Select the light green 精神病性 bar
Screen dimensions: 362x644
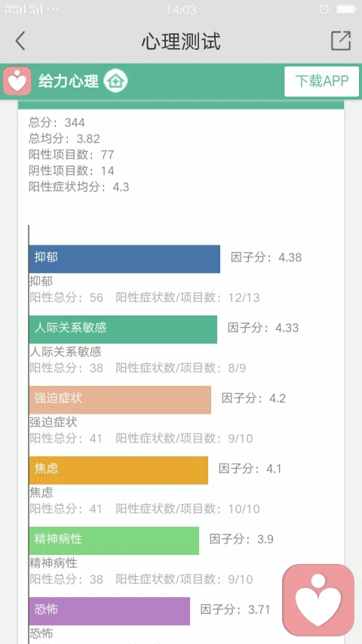[x=114, y=541]
